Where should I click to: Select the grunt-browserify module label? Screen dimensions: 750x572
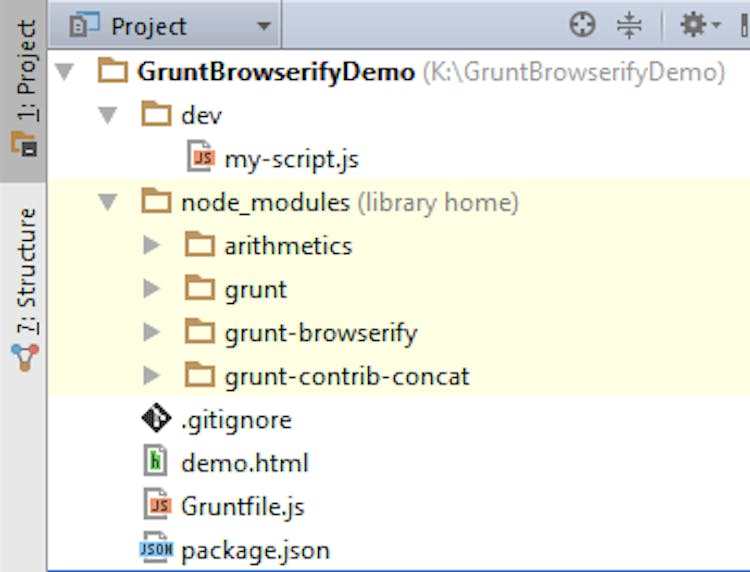click(321, 334)
